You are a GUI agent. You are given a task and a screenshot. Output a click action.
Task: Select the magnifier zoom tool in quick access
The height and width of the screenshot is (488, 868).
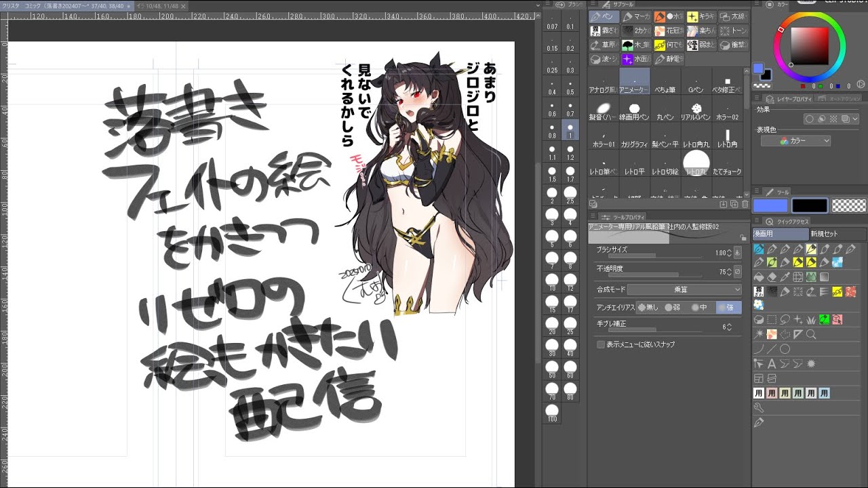(811, 334)
